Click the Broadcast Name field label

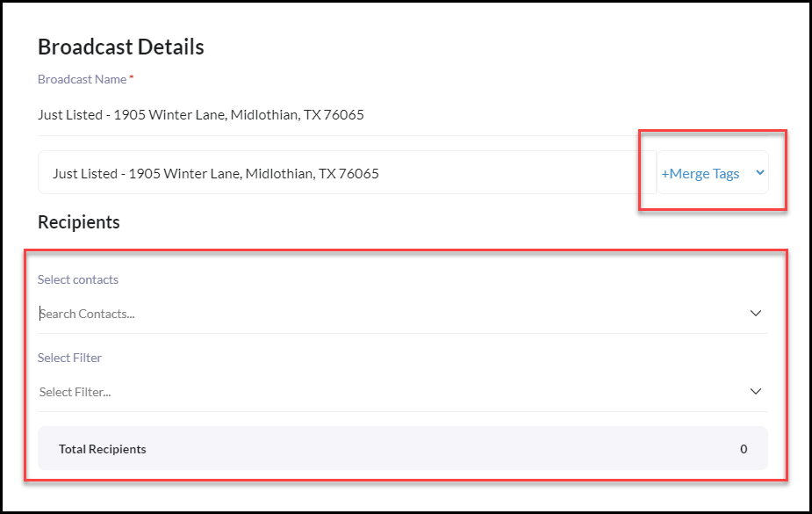(82, 79)
